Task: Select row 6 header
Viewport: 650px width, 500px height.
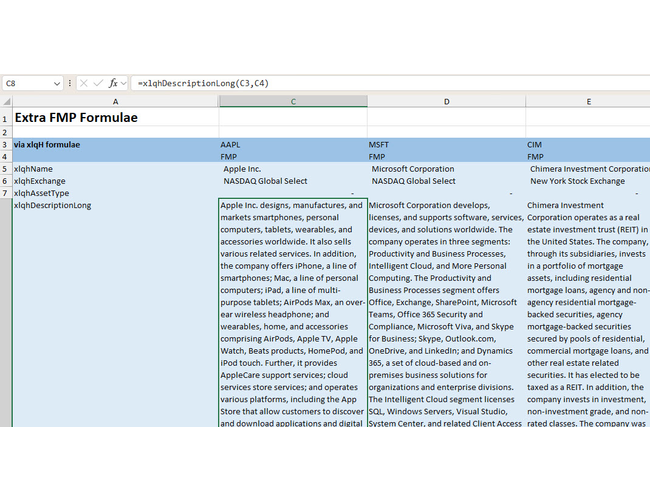Action: [x=6, y=181]
